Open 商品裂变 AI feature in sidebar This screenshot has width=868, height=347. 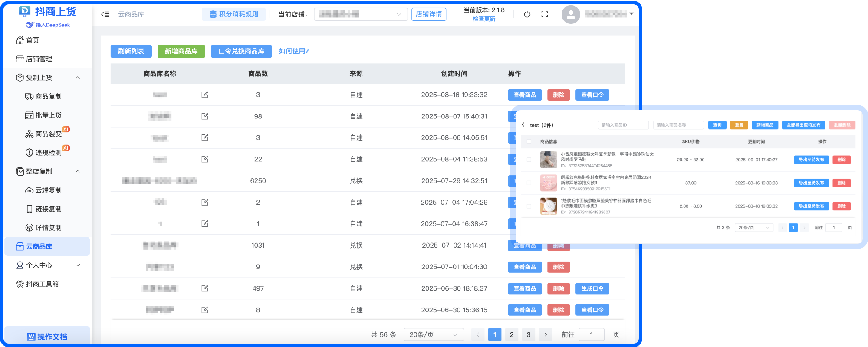pos(48,134)
